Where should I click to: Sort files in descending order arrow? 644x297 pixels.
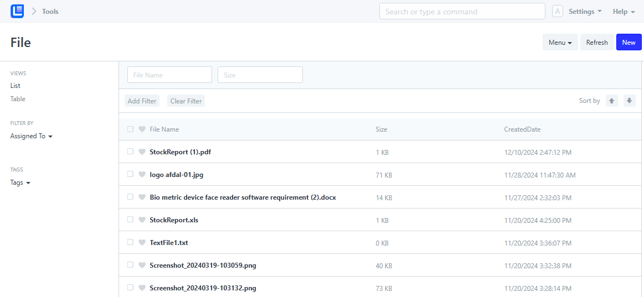[x=629, y=101]
